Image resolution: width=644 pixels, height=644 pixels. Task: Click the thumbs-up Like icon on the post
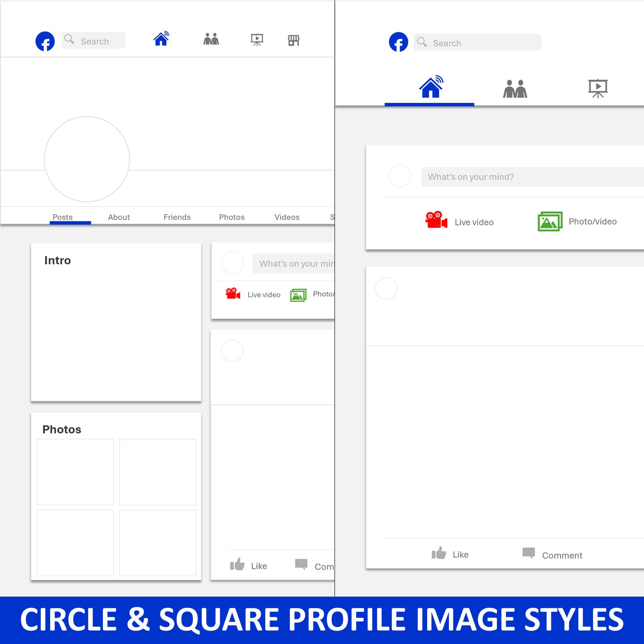(439, 553)
